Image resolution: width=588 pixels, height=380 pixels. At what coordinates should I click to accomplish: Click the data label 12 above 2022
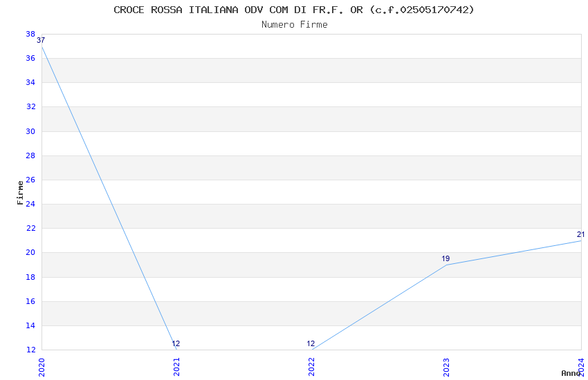(x=311, y=343)
